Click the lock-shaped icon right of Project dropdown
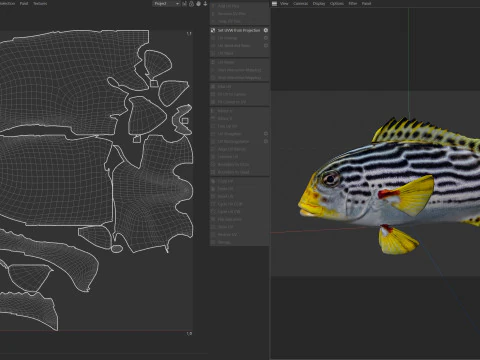The height and width of the screenshot is (360, 480). tap(192, 4)
